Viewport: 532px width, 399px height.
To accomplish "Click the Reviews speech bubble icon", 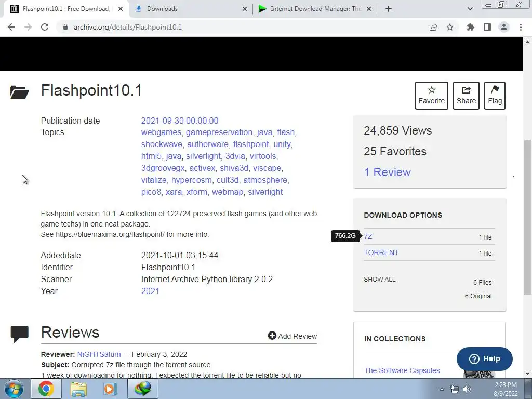I will tap(19, 334).
